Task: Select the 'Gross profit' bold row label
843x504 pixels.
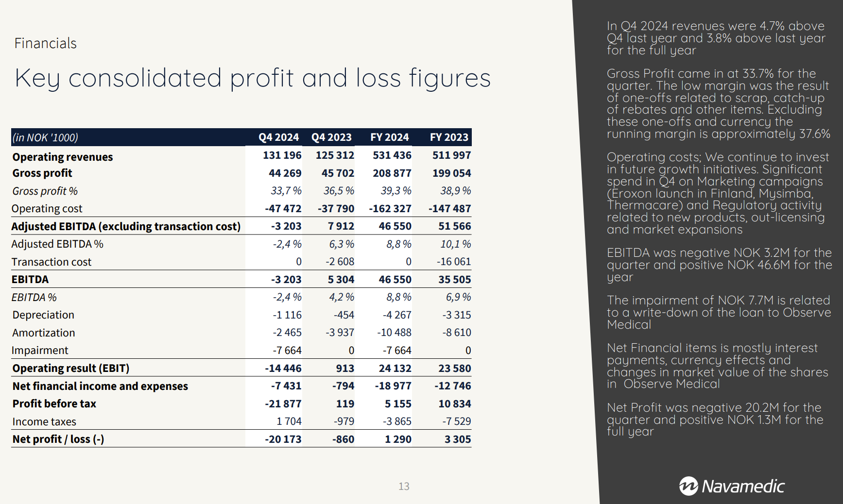Action: coord(42,173)
